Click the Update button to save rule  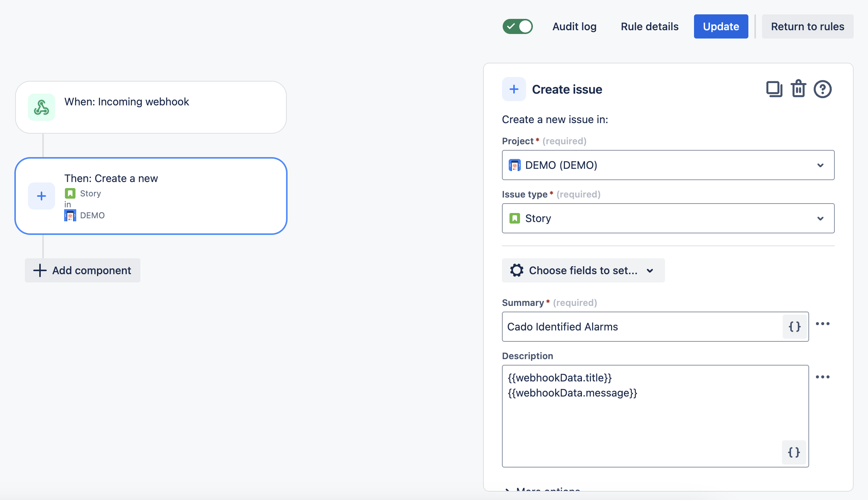(x=720, y=26)
